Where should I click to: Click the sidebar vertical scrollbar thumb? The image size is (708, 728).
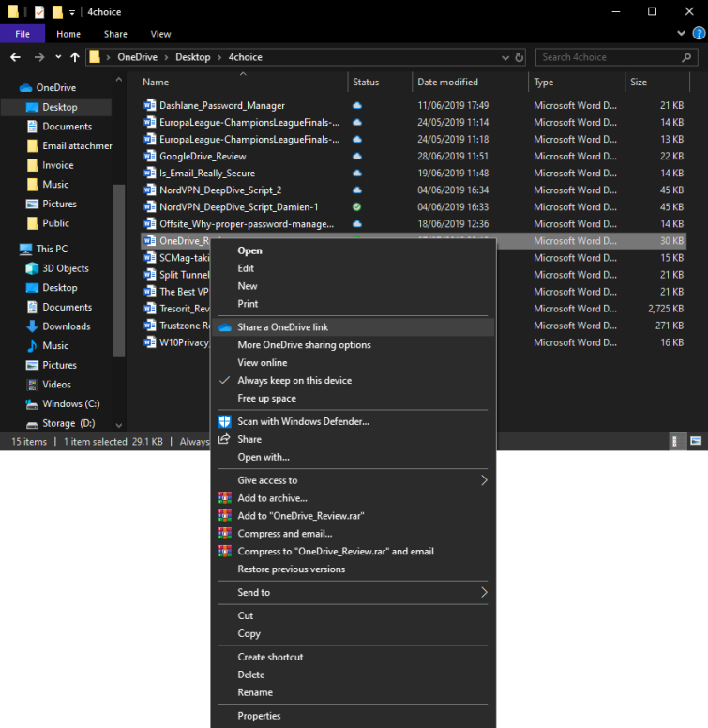(119, 271)
